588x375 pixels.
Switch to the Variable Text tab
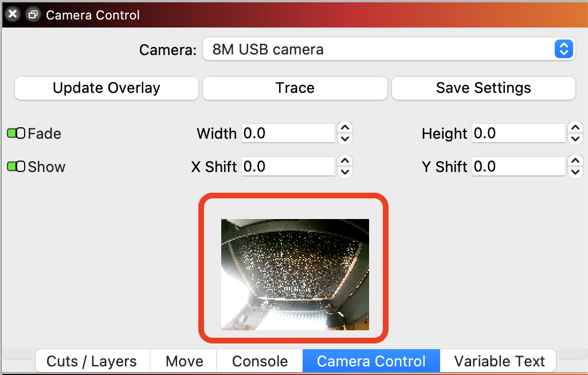[x=499, y=361]
